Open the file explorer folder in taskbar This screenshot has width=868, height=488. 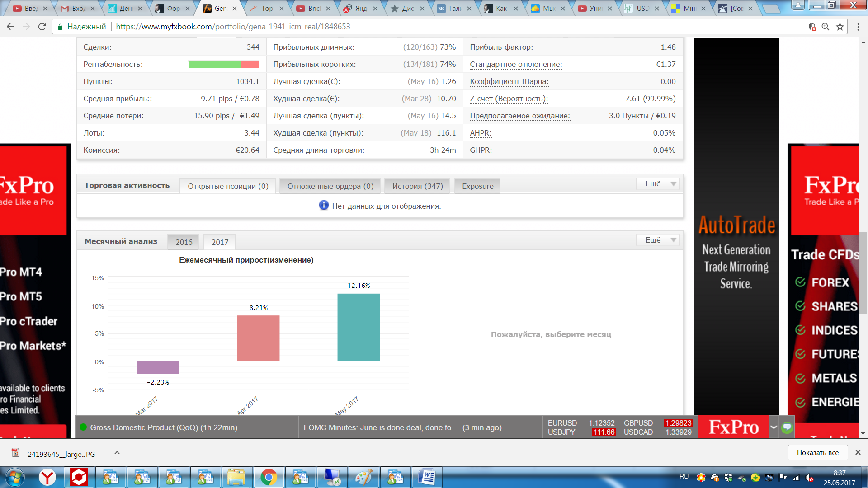(236, 477)
